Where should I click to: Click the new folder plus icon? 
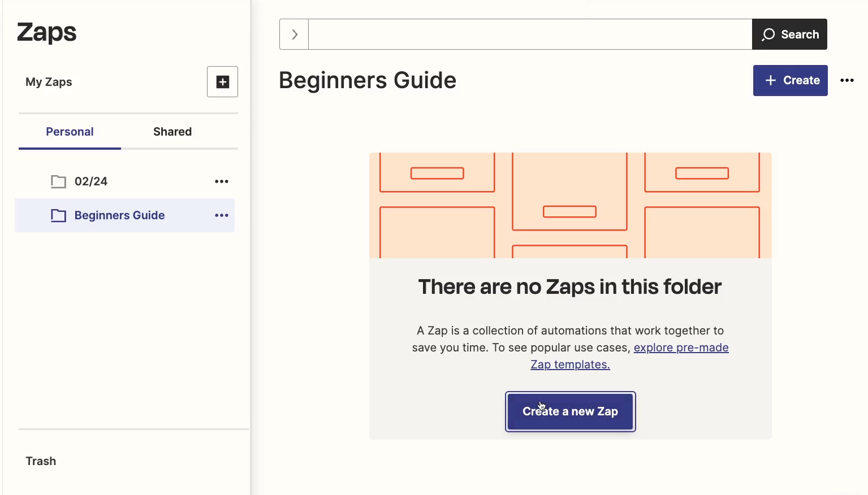click(x=222, y=82)
